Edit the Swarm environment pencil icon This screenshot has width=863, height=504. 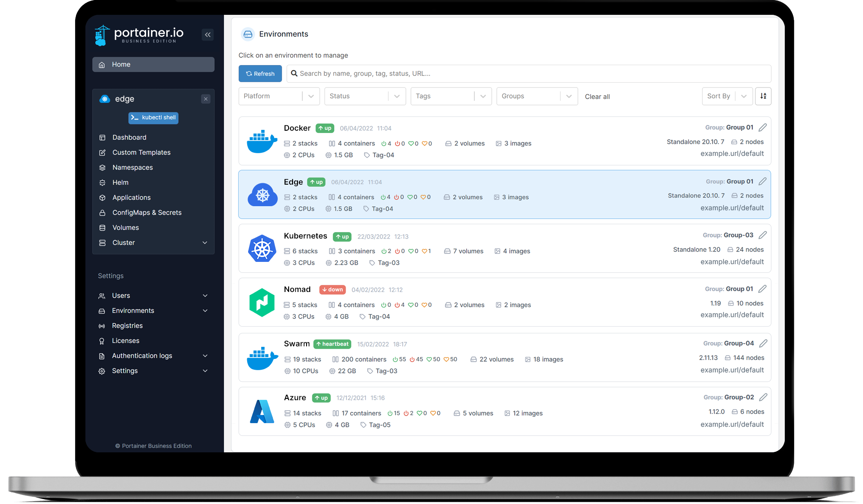click(x=763, y=344)
